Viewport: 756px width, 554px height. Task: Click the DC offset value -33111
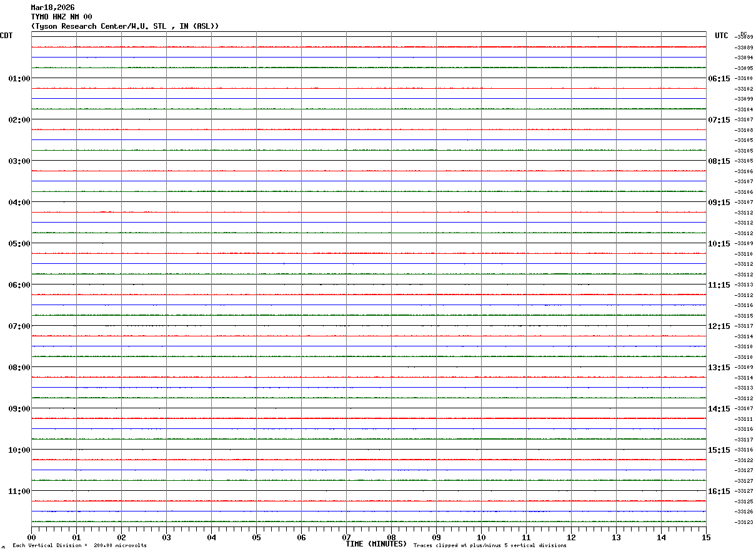point(744,419)
